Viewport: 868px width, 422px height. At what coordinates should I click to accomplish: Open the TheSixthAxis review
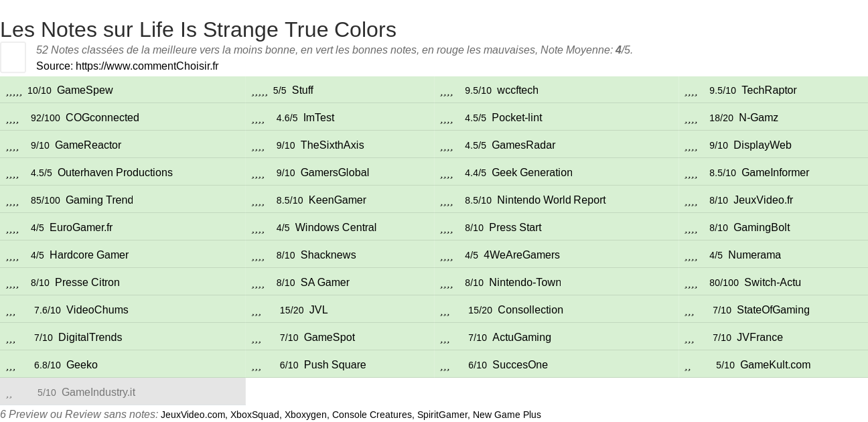click(332, 145)
